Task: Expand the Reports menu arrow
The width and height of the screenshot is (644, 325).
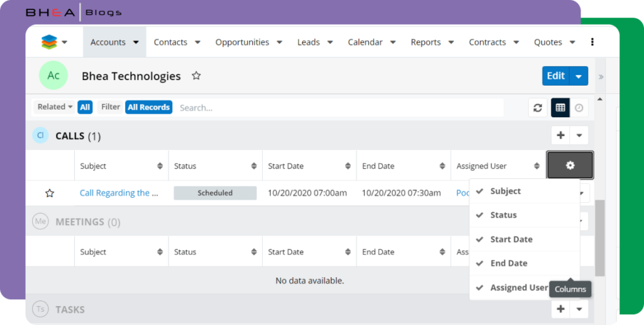Action: (x=451, y=42)
